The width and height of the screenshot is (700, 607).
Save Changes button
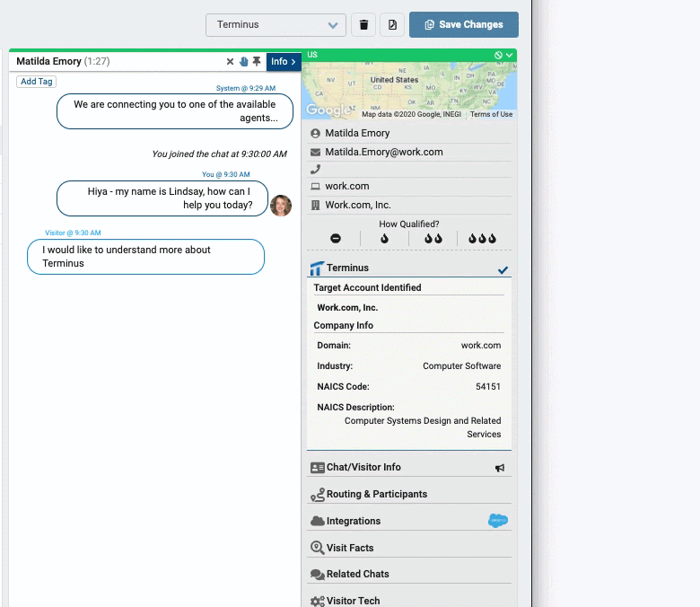[464, 25]
